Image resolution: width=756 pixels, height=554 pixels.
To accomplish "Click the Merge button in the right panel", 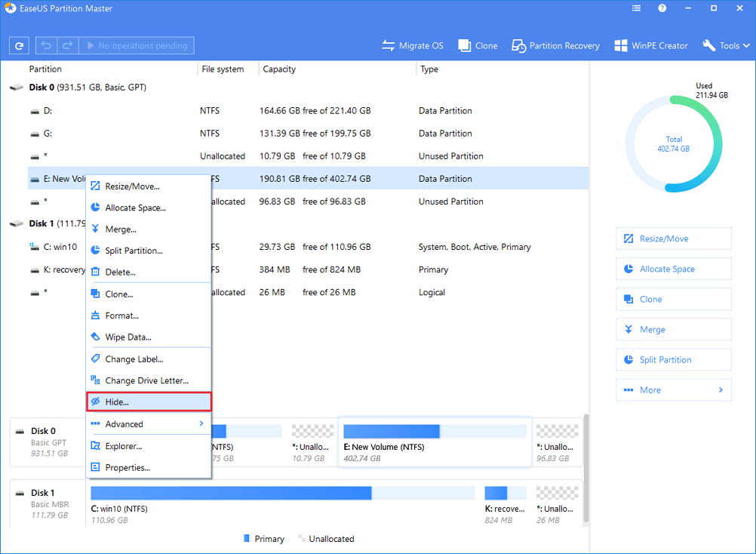I will click(674, 330).
